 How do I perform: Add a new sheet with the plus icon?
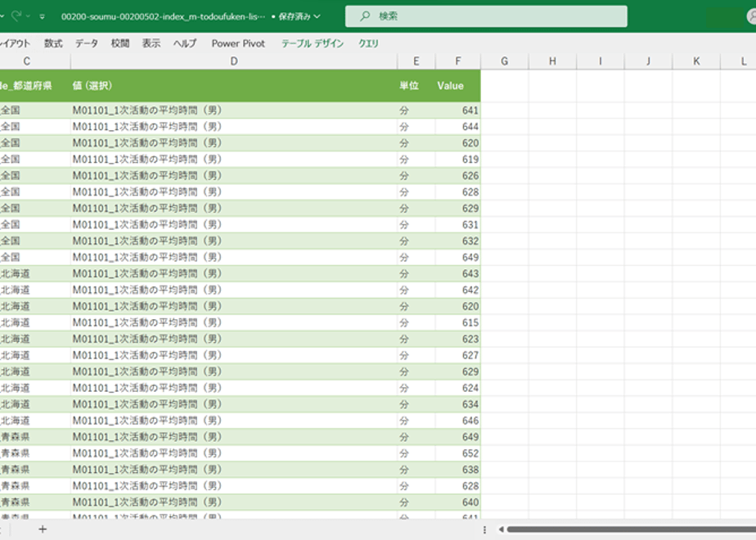pyautogui.click(x=43, y=529)
